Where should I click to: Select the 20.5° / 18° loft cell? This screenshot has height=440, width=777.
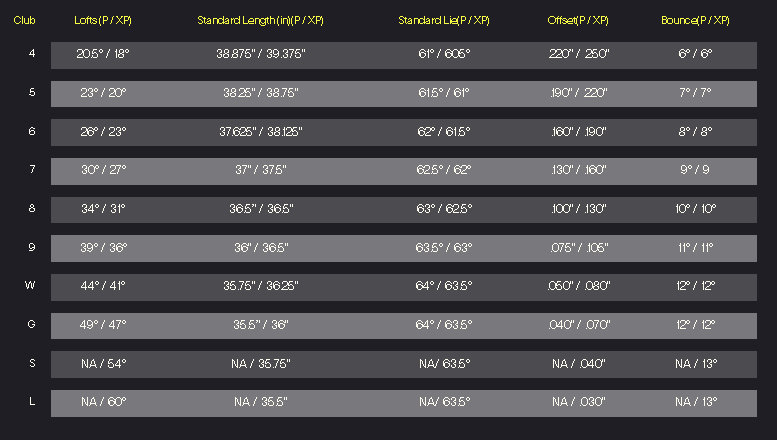coord(103,54)
